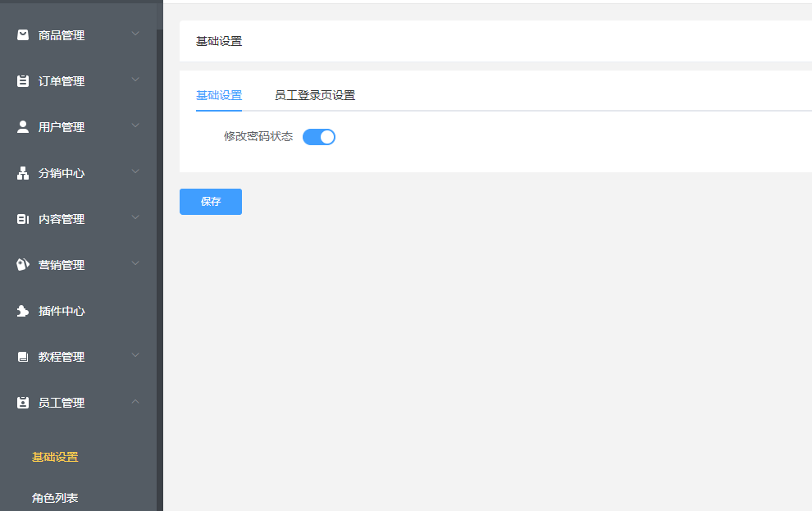
Task: Select the 分销中心 menu label
Action: [62, 173]
